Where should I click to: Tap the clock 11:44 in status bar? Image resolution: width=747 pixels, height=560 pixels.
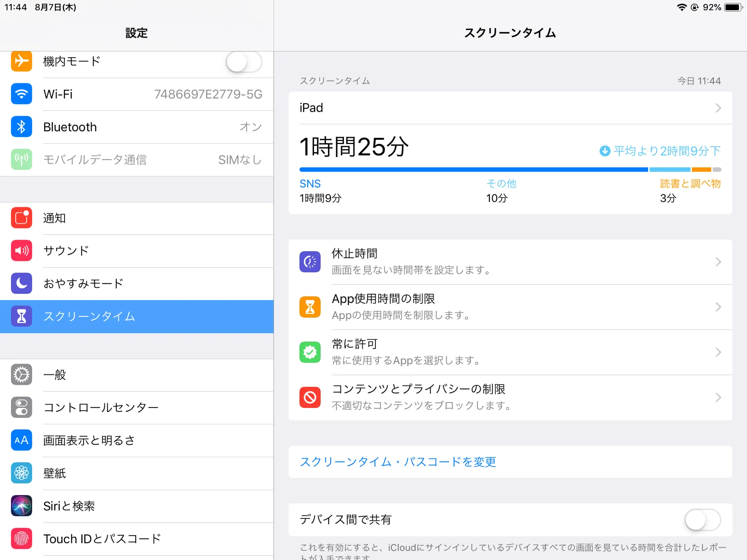(16, 7)
